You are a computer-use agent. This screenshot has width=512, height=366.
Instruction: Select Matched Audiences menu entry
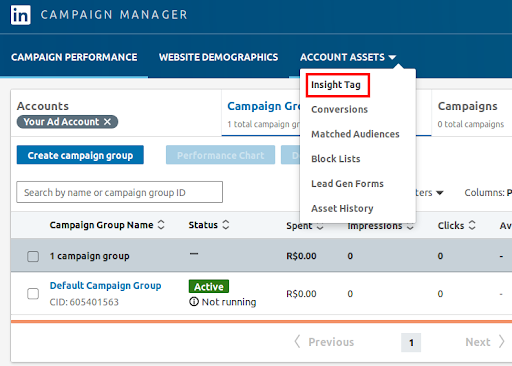pyautogui.click(x=355, y=134)
